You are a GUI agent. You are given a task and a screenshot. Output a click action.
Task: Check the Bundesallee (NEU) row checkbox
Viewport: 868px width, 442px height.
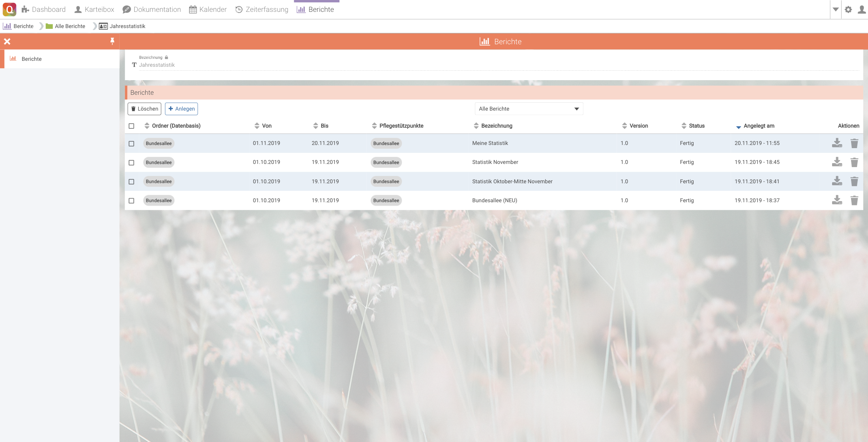click(131, 201)
